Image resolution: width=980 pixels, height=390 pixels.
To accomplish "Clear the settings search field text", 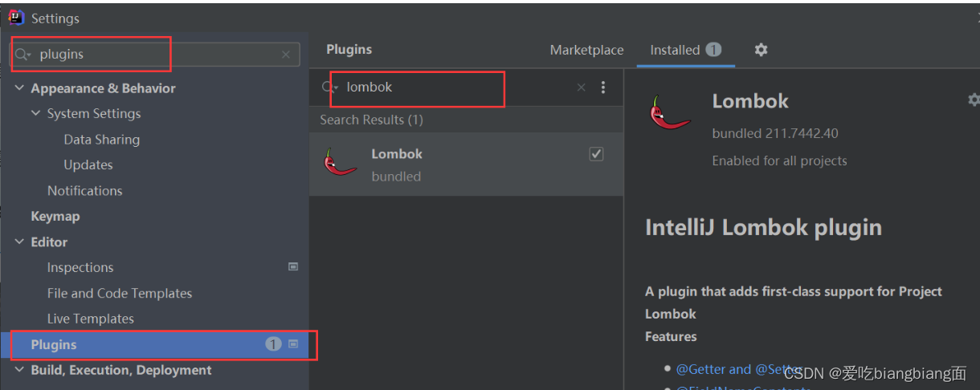I will point(286,55).
